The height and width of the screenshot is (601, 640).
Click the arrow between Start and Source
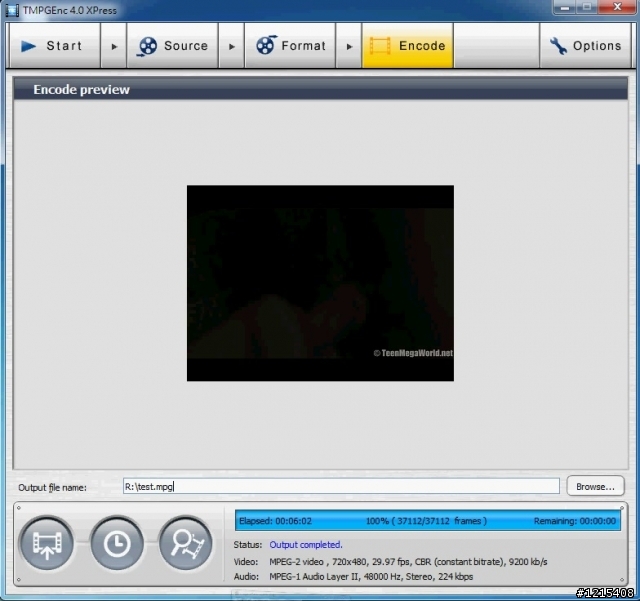click(x=114, y=46)
